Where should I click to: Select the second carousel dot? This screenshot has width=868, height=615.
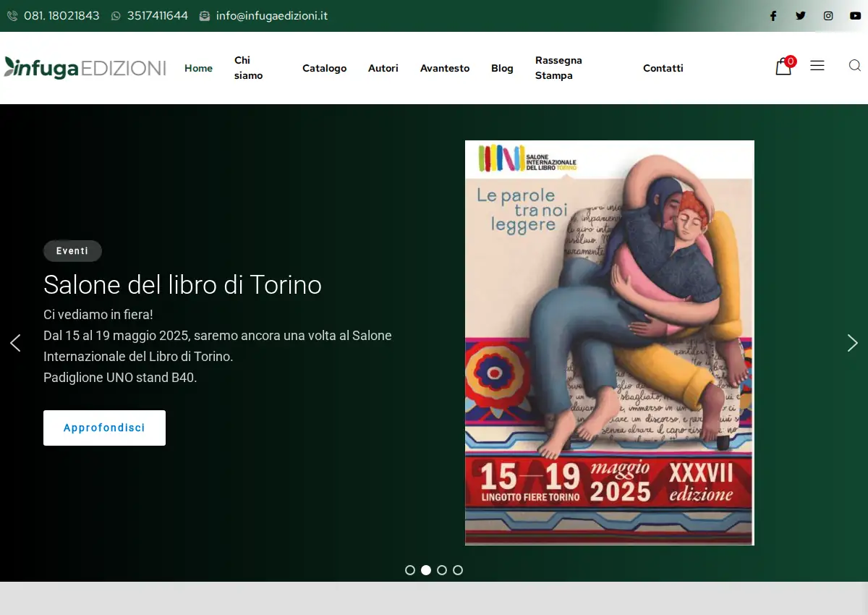[x=426, y=570]
